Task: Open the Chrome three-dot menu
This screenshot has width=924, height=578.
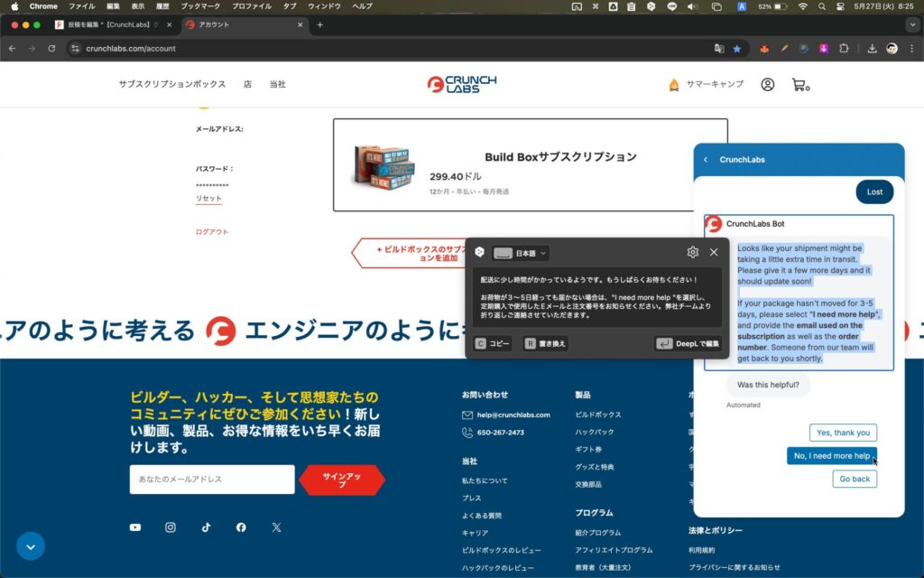Action: pyautogui.click(x=911, y=49)
